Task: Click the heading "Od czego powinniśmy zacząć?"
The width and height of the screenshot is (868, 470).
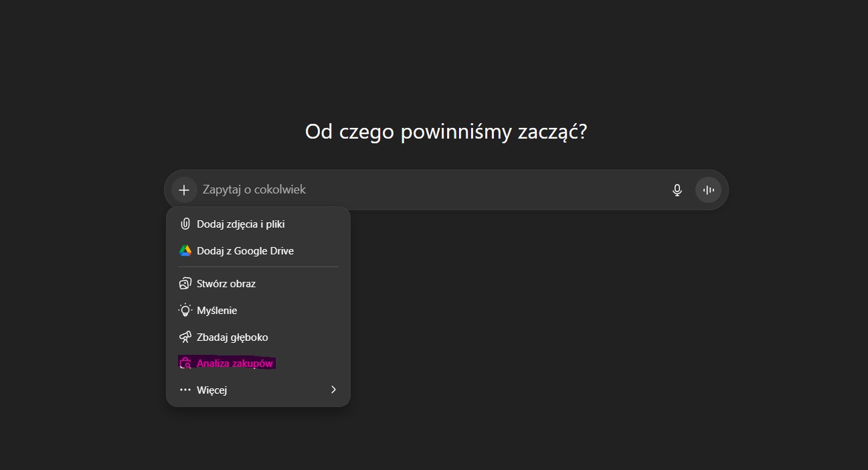Action: click(446, 132)
